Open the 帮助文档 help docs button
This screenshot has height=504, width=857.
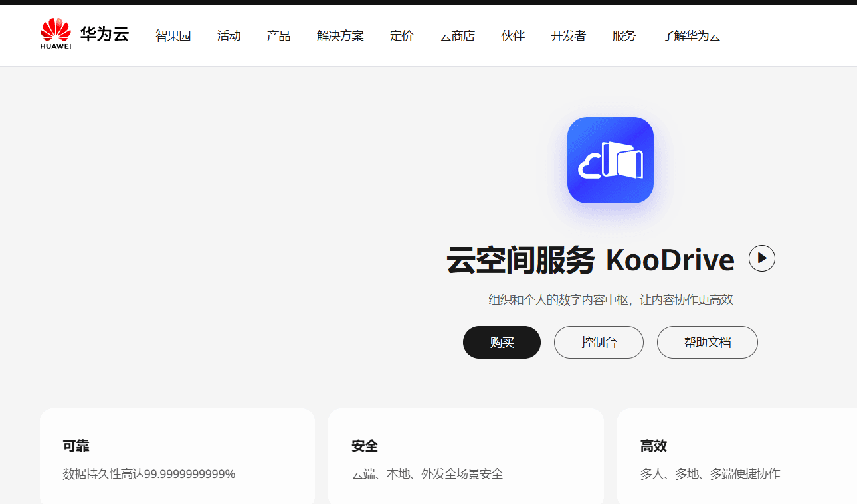tap(708, 342)
